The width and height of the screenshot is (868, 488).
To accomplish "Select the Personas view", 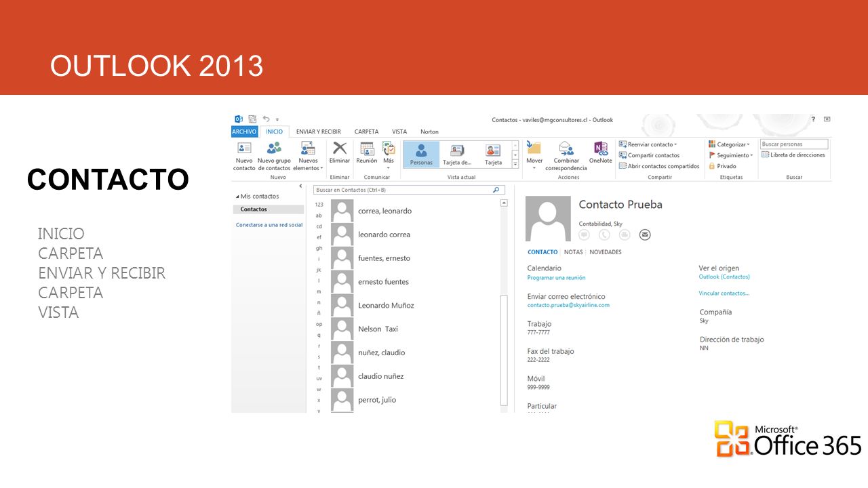I will pos(421,154).
